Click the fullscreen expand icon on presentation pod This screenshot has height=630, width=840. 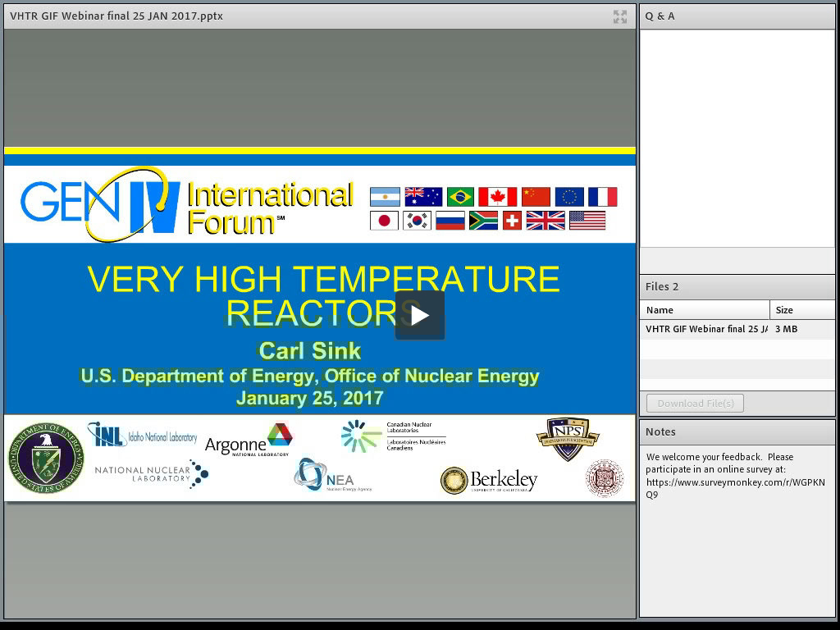(619, 16)
